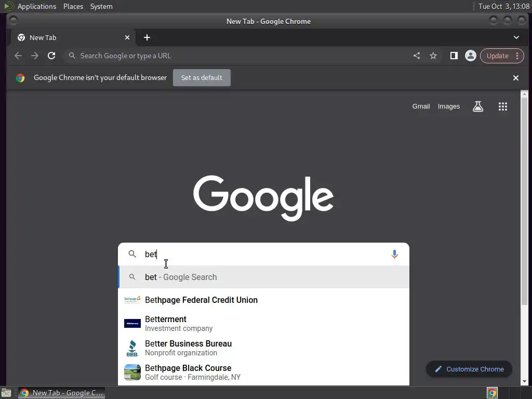Select the 'bet - Google Search' suggestion

[x=263, y=277]
